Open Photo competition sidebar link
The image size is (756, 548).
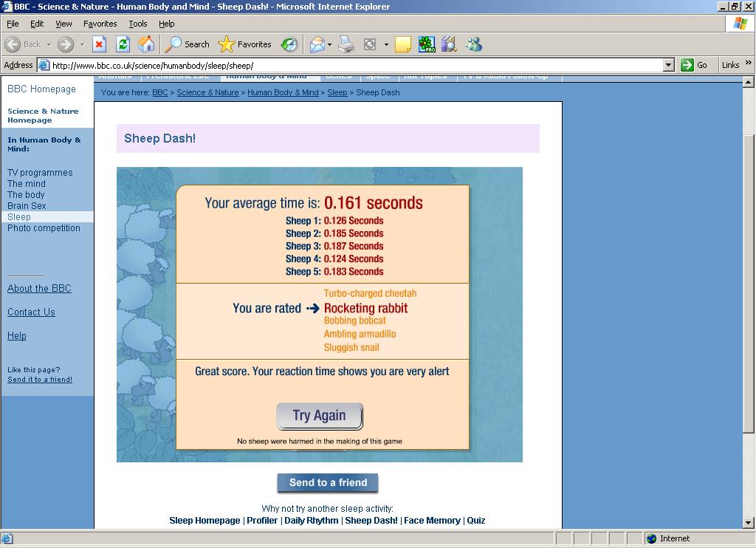pos(44,228)
